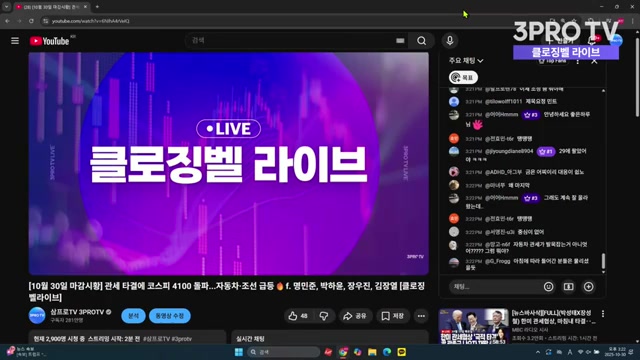Expand the 주요 채팅 chat mode dropdown

pos(466,61)
